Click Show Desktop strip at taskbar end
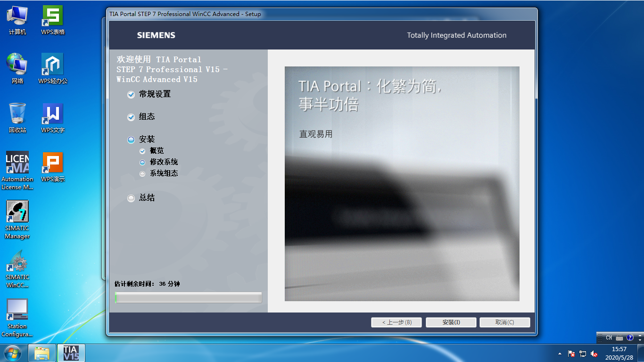 (641, 353)
